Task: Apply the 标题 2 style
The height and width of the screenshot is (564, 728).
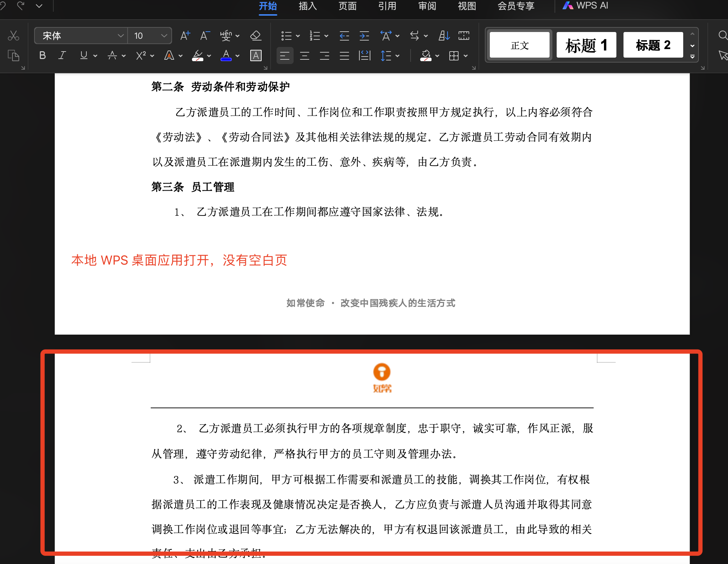Action: (x=653, y=45)
